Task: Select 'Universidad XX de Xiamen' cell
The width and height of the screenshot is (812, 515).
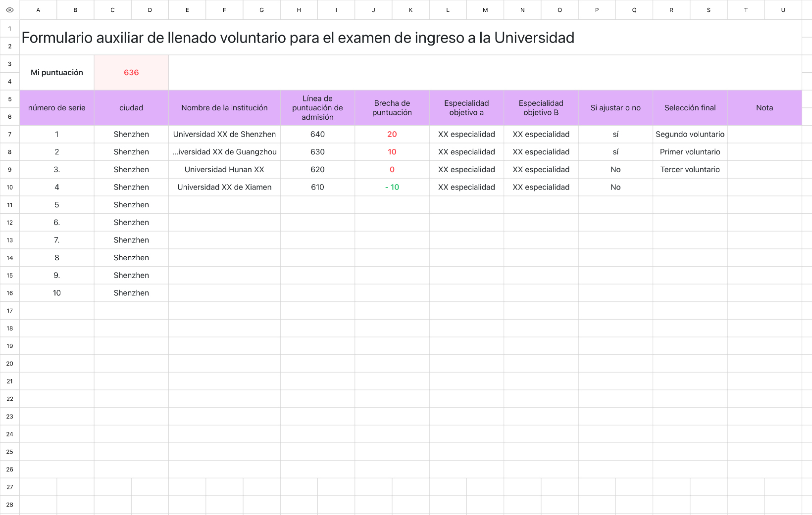Action: click(224, 187)
